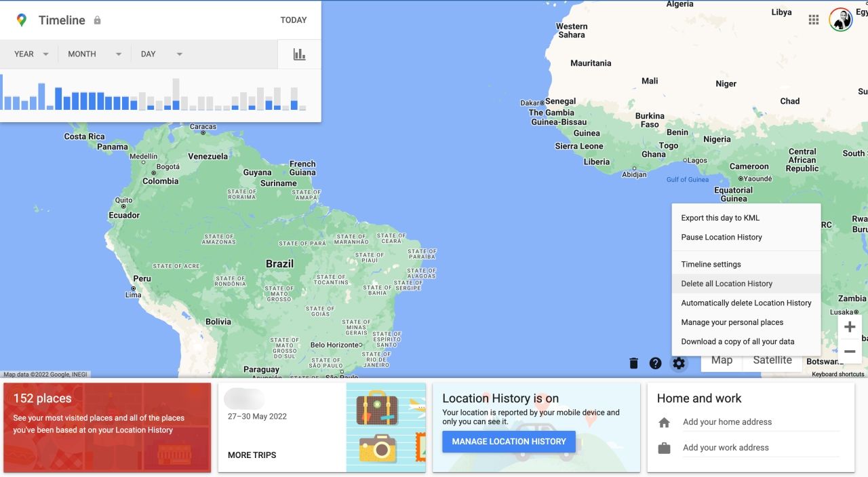Click the briefcase work icon

664,448
